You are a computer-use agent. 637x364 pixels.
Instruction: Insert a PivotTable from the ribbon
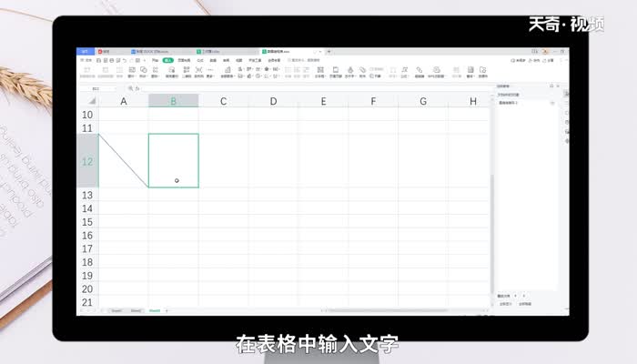click(x=87, y=72)
